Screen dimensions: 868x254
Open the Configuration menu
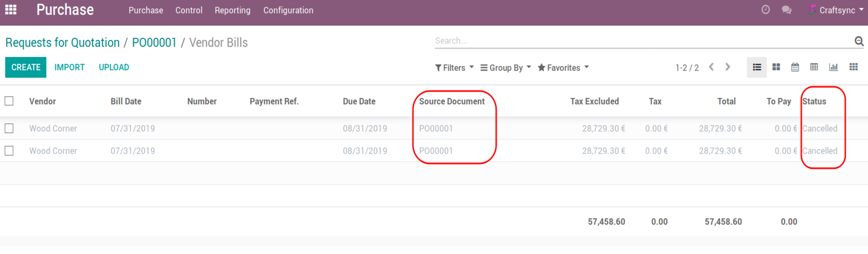click(x=288, y=10)
